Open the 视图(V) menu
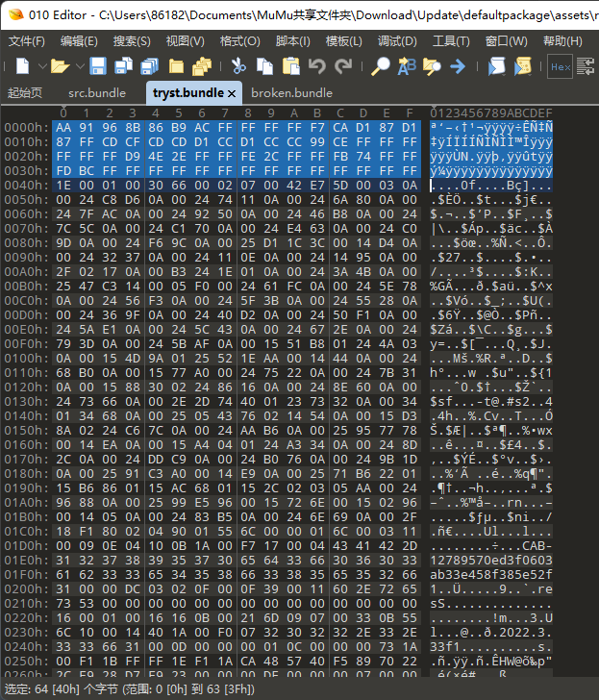This screenshot has width=599, height=700. point(186,41)
